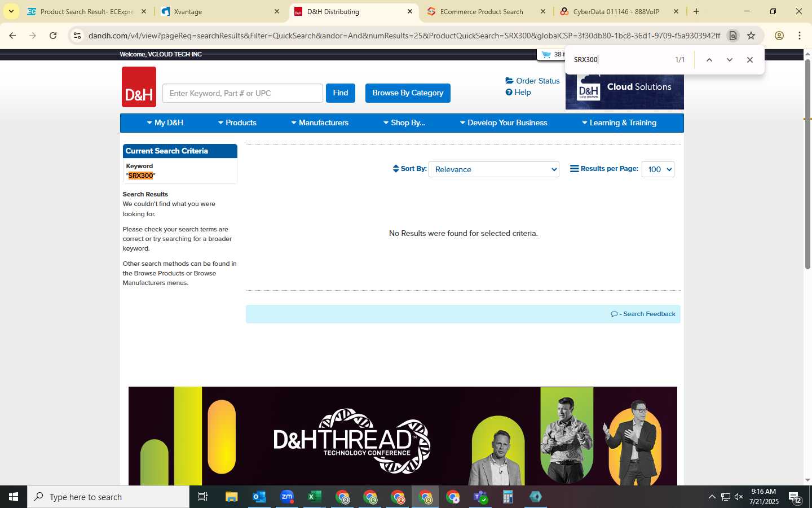Open a new browser tab
812x508 pixels.
tap(696, 11)
